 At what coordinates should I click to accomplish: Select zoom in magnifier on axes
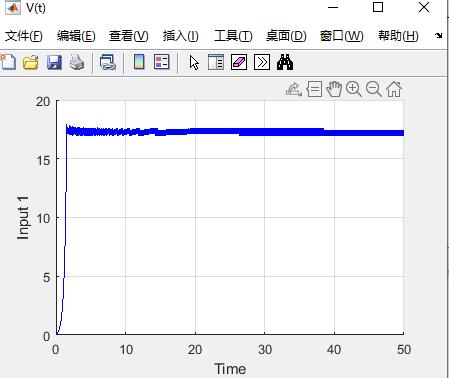(354, 89)
